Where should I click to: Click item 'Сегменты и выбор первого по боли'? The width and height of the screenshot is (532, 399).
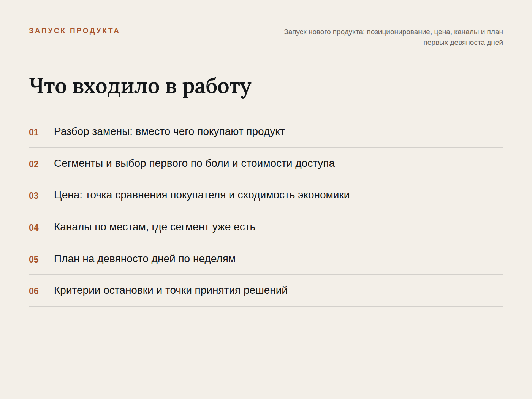pyautogui.click(x=194, y=163)
